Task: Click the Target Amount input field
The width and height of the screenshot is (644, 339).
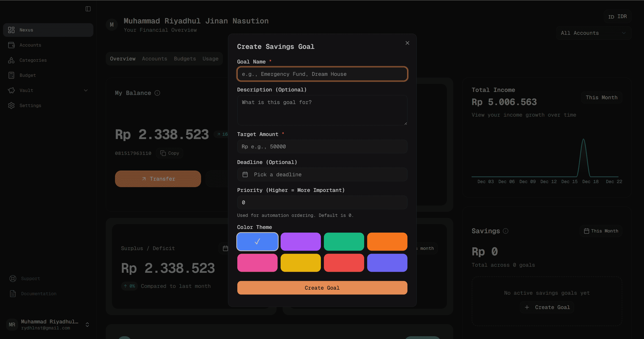Action: pyautogui.click(x=322, y=147)
